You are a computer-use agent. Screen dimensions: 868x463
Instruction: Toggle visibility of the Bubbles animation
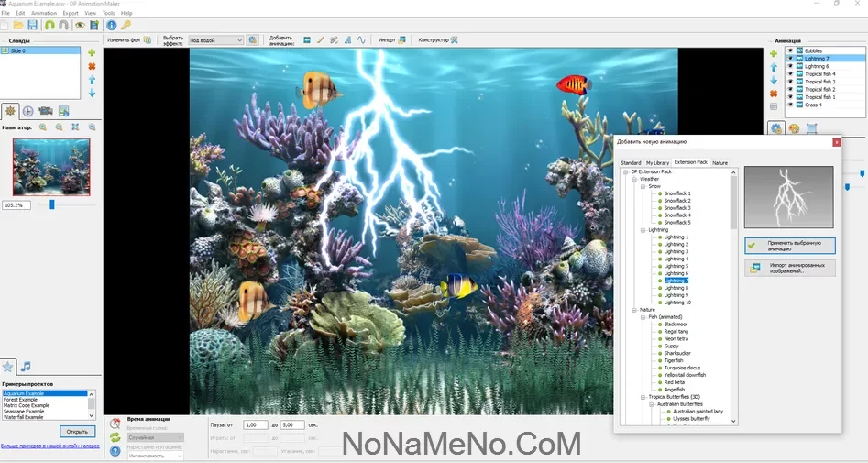click(790, 50)
